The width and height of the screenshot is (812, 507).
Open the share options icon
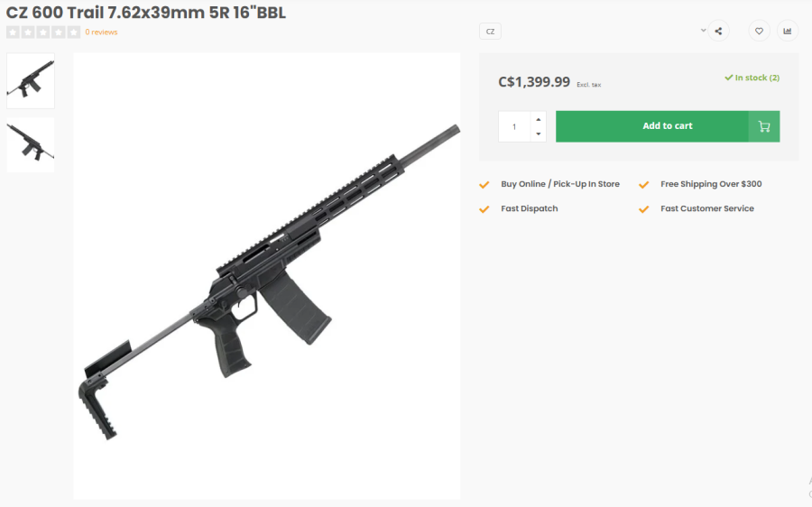point(718,32)
